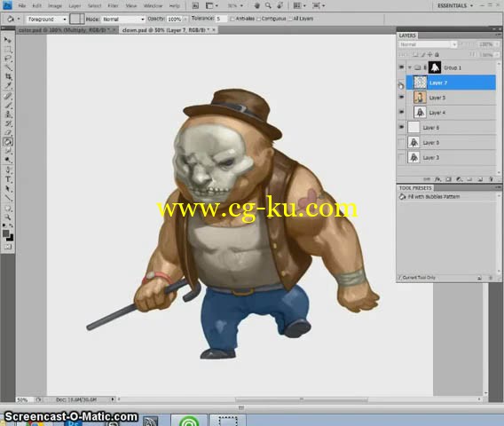The image size is (504, 426).
Task: Add a layer style with fx button
Action: [437, 179]
